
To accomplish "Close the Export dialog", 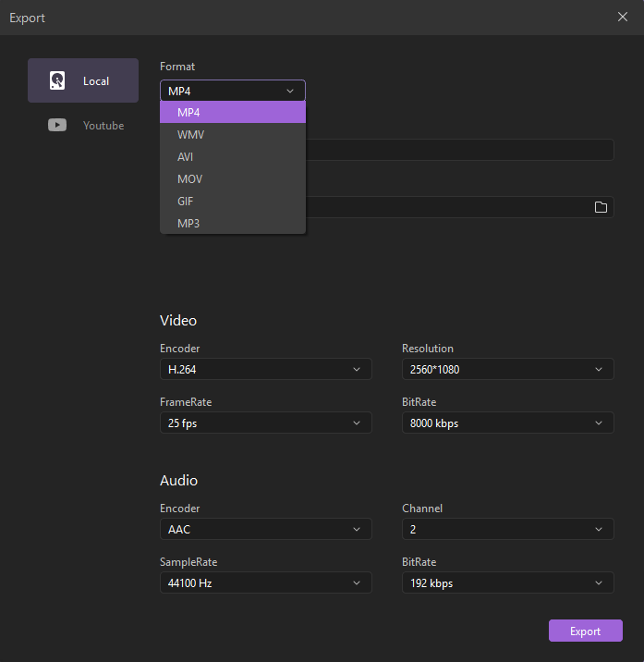I will point(623,17).
